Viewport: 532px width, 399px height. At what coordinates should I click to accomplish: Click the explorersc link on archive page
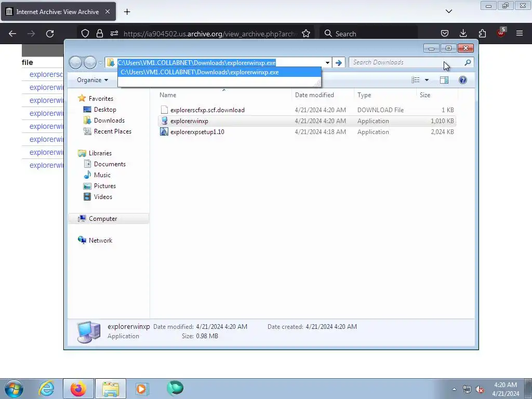coord(46,74)
